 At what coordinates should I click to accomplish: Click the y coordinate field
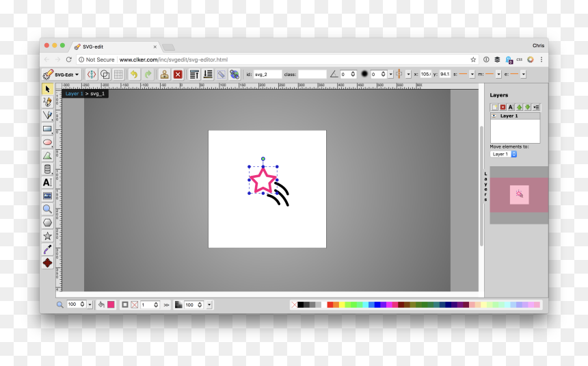pyautogui.click(x=444, y=75)
